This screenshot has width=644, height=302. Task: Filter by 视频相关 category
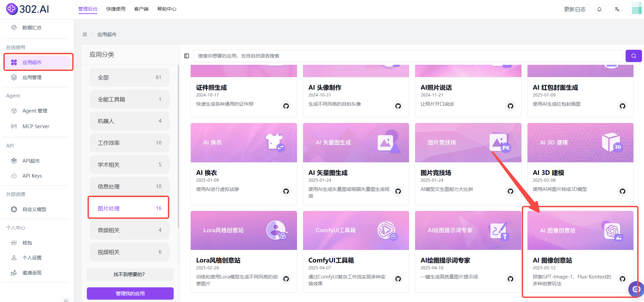129,252
